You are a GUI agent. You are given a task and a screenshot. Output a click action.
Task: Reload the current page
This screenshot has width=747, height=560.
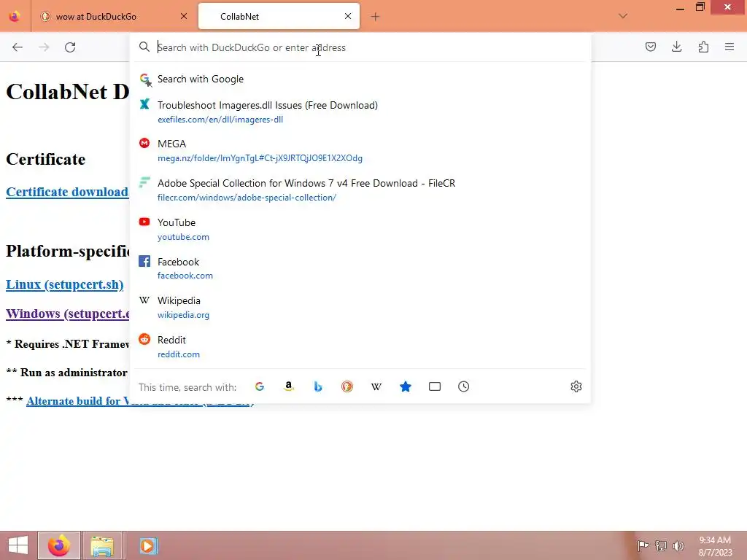[x=70, y=47]
